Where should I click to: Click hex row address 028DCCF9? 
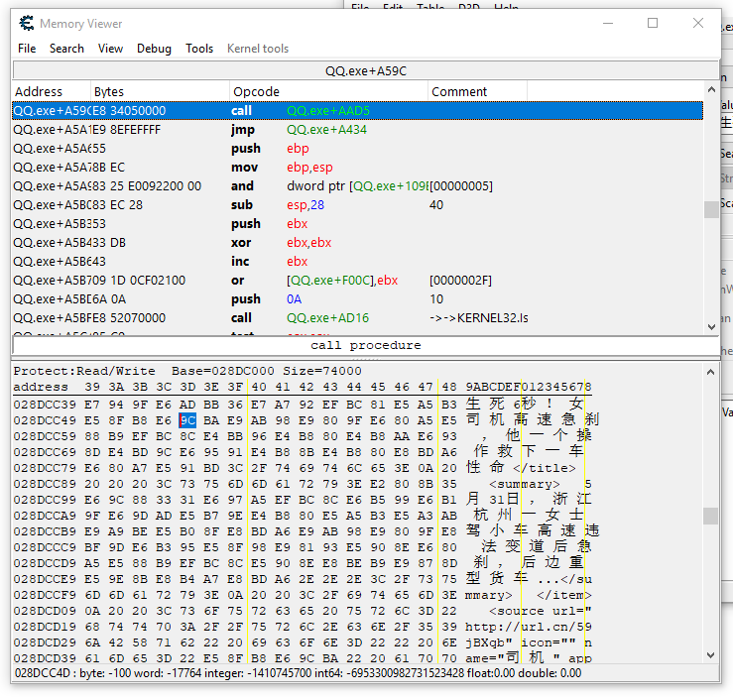[x=45, y=595]
